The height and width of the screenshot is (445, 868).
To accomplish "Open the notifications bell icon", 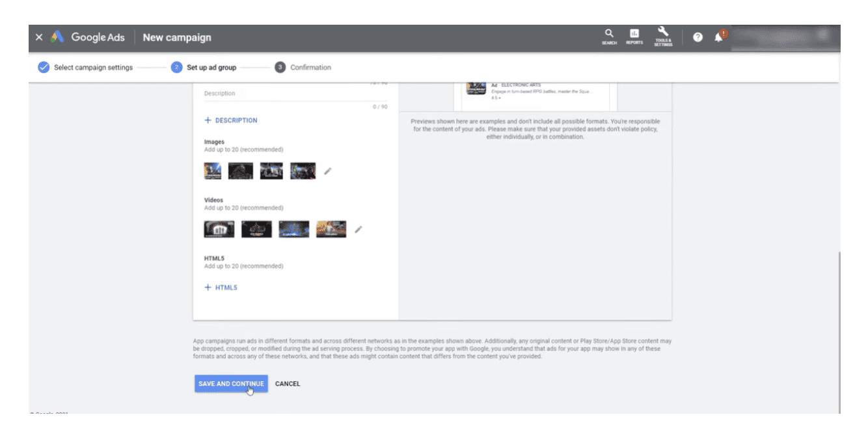I will point(719,37).
